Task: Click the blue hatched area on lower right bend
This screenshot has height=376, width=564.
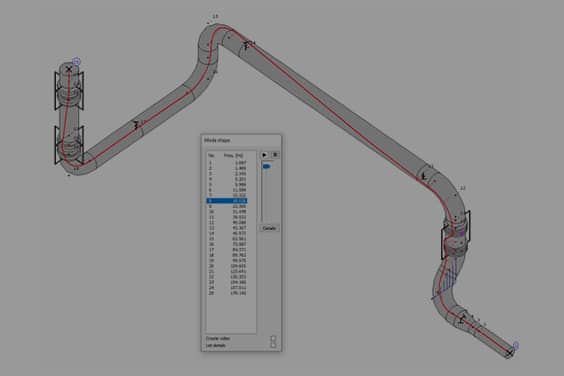Action: (x=446, y=280)
